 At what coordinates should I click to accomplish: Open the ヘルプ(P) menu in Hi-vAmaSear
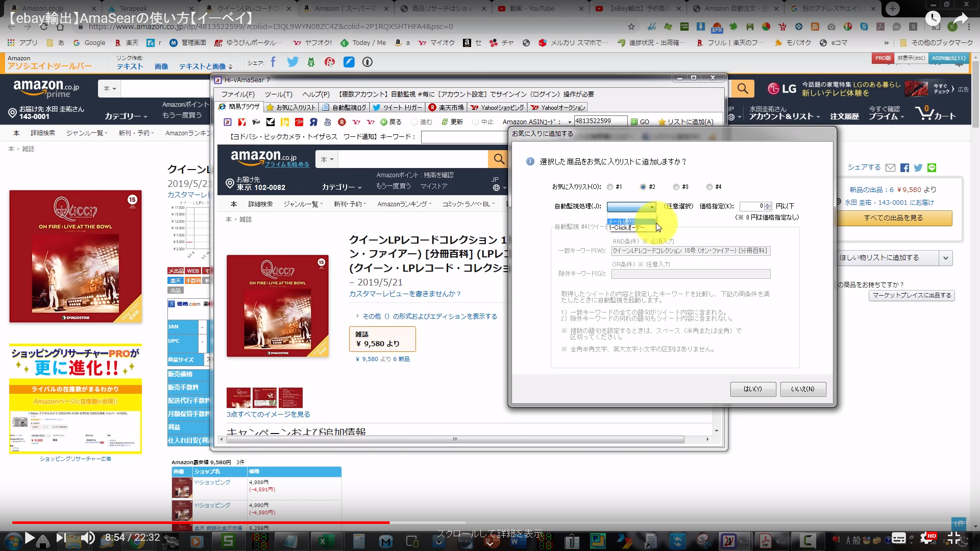[316, 94]
